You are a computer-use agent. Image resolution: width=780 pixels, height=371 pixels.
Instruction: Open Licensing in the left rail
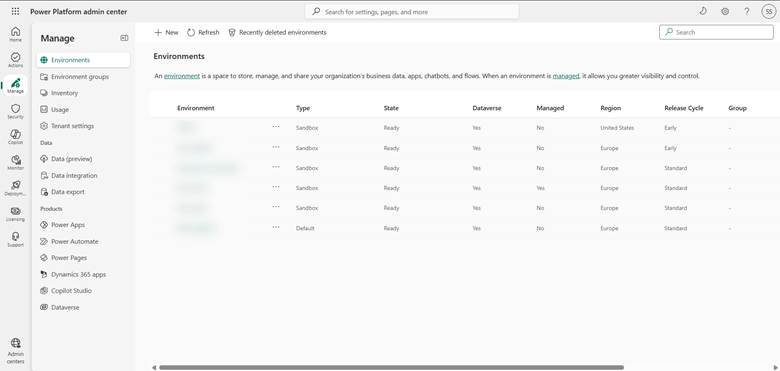tap(15, 214)
